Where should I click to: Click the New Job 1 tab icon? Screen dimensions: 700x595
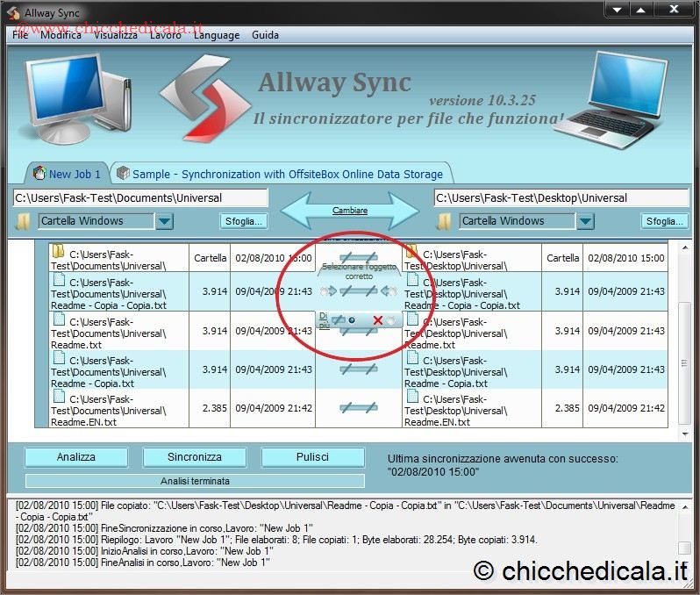(39, 174)
